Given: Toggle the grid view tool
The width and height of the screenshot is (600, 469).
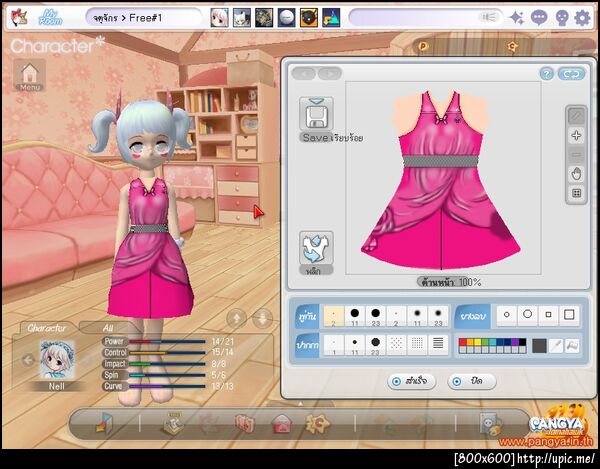Looking at the screenshot, I should 576,193.
